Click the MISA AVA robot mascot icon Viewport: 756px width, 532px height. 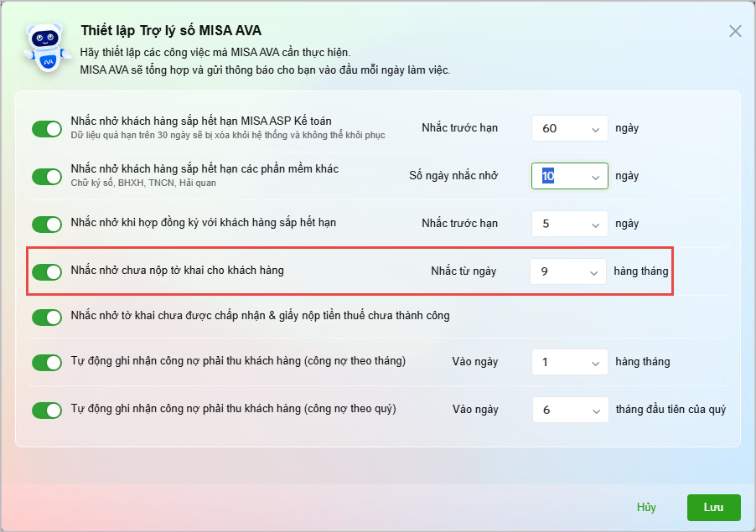coord(47,49)
